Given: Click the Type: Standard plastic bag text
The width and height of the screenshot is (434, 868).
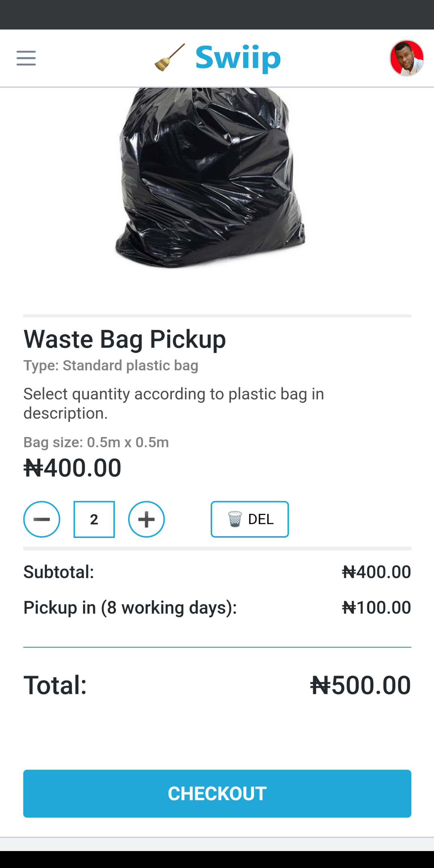Looking at the screenshot, I should point(111,365).
